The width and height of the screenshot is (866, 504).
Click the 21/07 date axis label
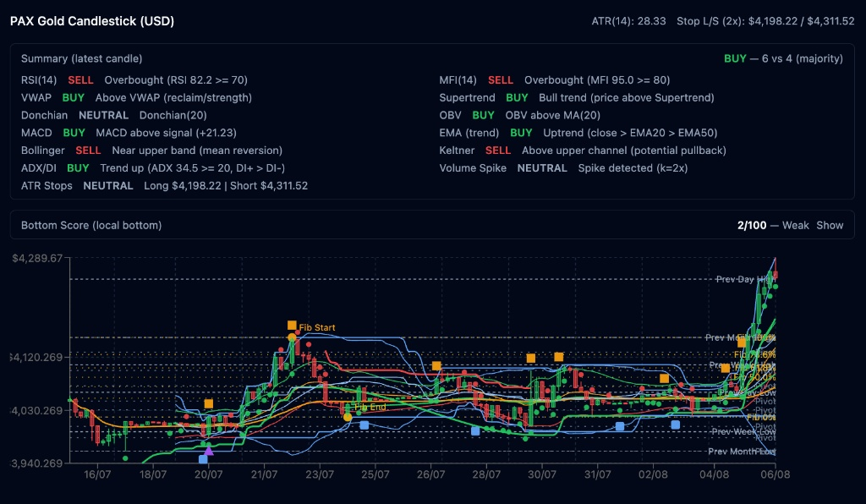click(x=264, y=474)
